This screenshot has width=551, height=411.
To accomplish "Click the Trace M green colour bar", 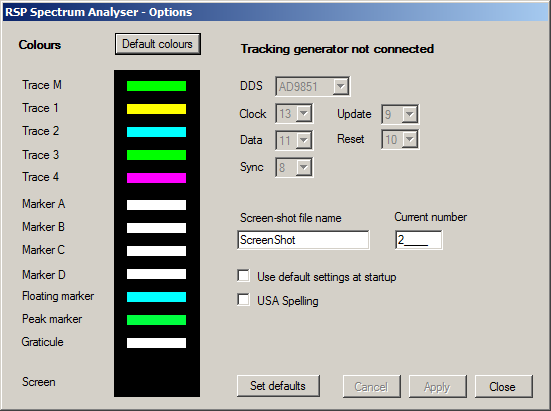I will point(156,86).
